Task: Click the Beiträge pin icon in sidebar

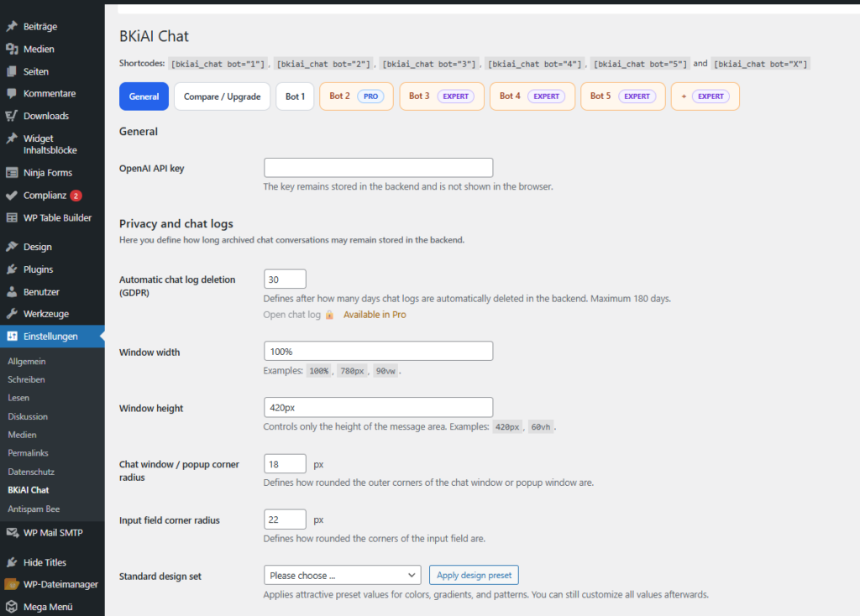Action: tap(12, 27)
